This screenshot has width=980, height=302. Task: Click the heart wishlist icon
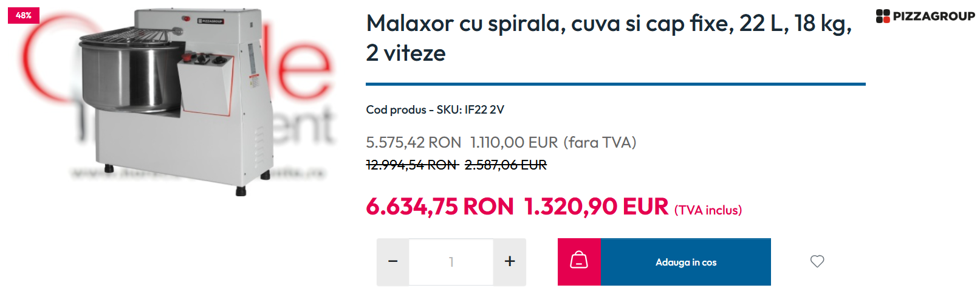pos(817,261)
